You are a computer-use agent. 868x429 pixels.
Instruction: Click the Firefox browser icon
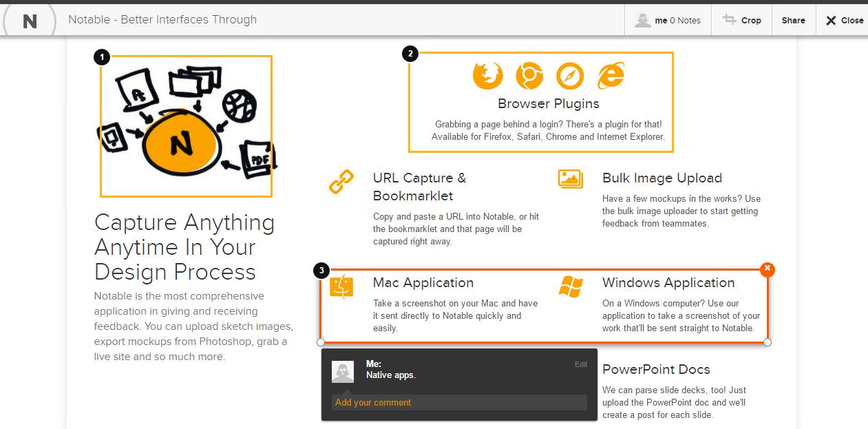tap(488, 76)
